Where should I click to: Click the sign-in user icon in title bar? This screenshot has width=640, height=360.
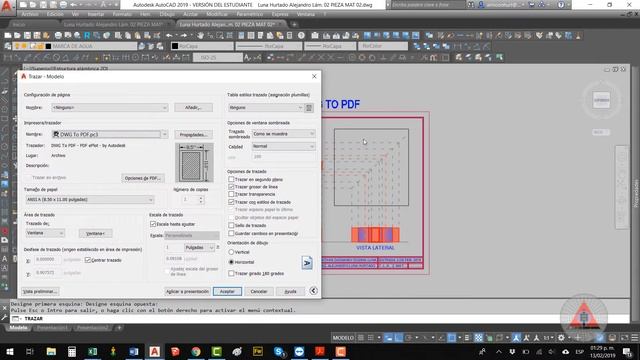click(x=481, y=5)
